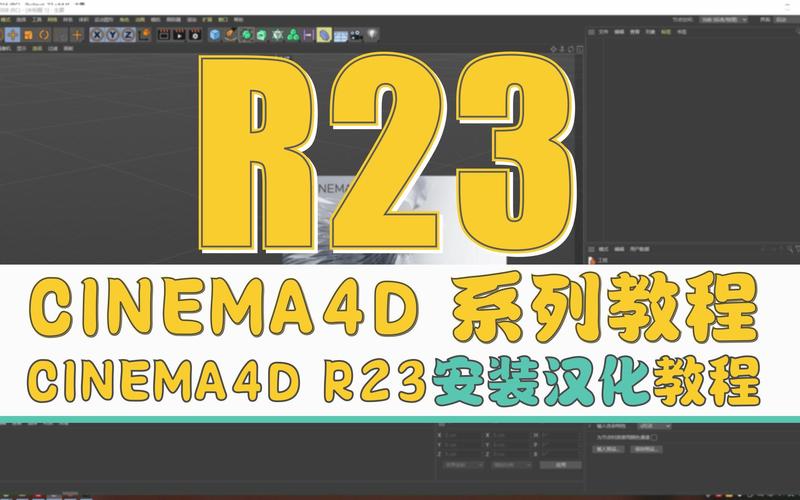Open Object Manager Bookmarks menu
800x500 pixels.
[x=682, y=32]
